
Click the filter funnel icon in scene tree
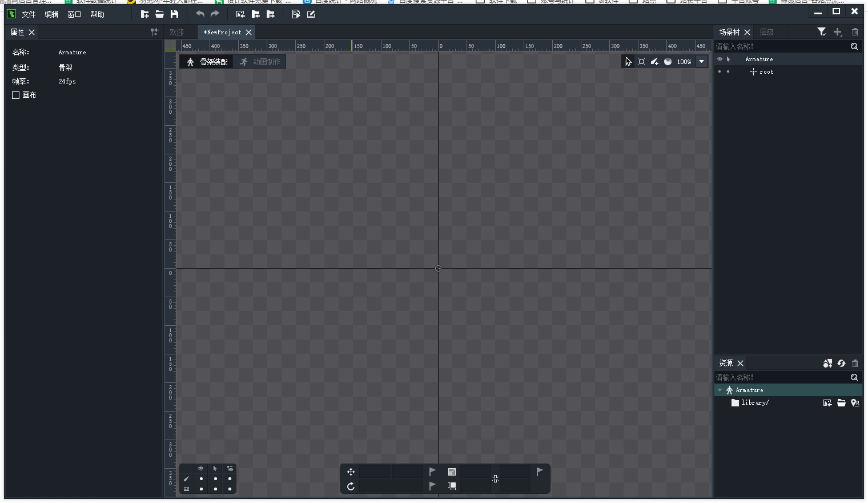pos(821,32)
